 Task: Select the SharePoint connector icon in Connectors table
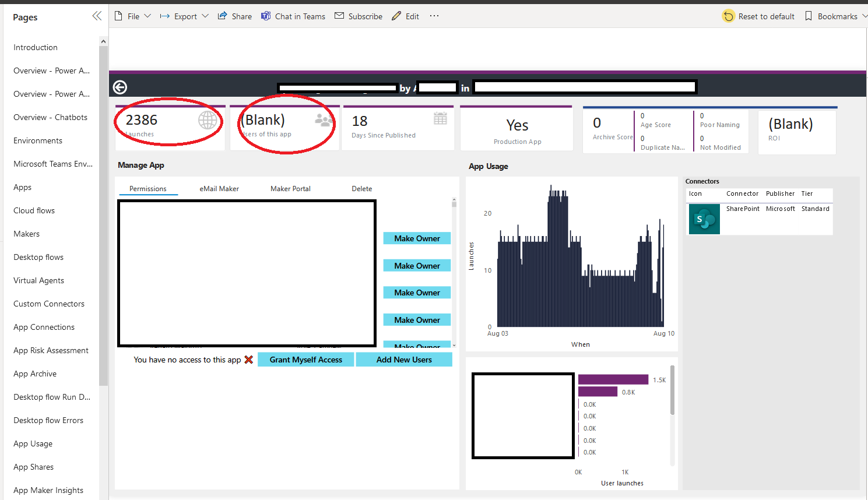click(x=704, y=219)
